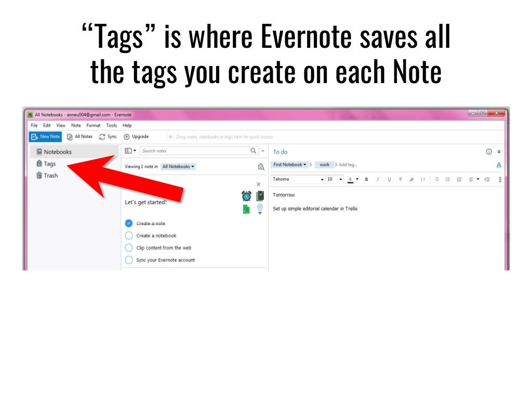Click the To do note title
The image size is (532, 399).
280,152
